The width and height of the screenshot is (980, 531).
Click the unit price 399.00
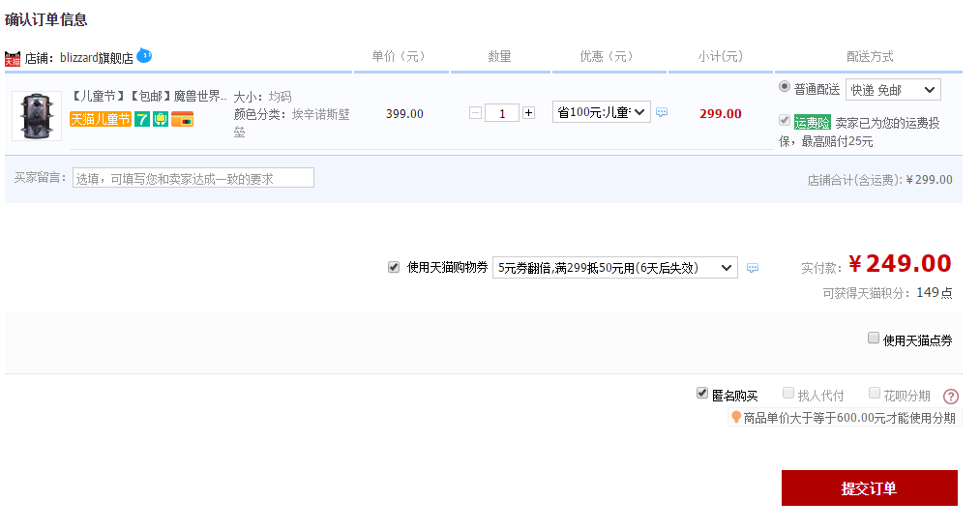404,114
